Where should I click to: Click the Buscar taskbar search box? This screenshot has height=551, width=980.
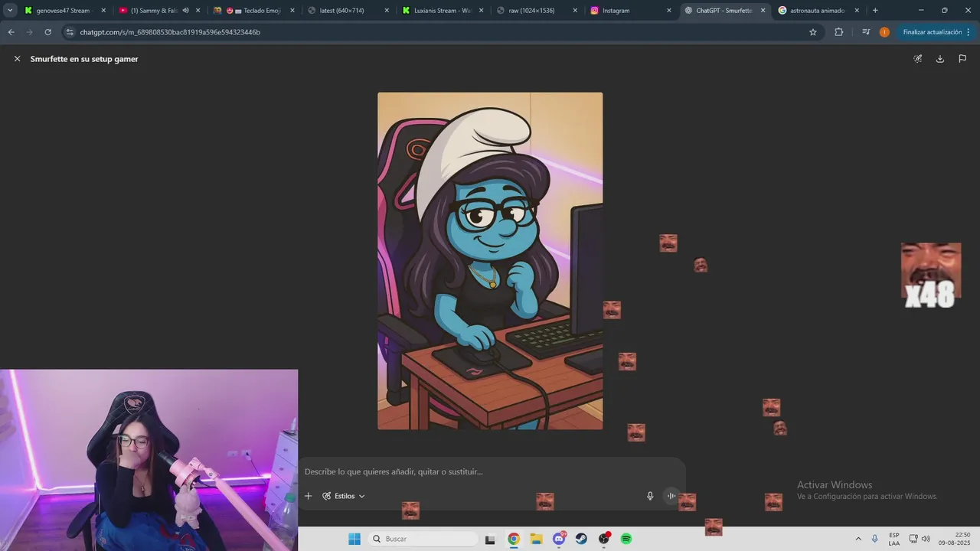pos(423,539)
